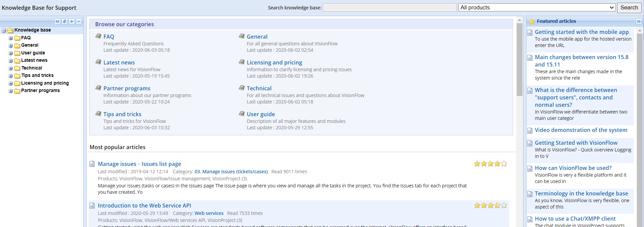Screen dimensions: 644x227
Task: Select the FAQ node in the tree
Action: point(26,38)
